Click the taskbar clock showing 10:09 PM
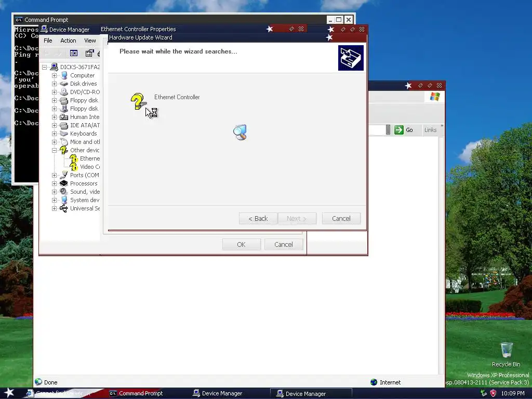 coord(513,393)
